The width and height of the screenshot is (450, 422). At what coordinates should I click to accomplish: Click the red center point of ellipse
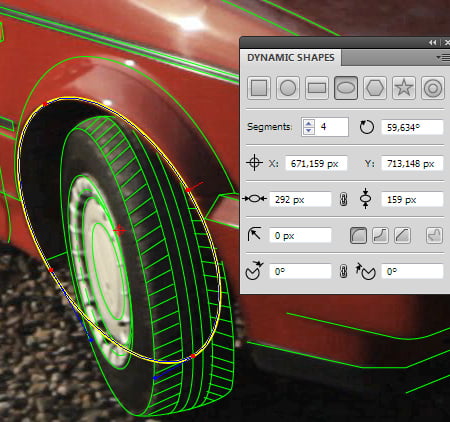coord(119,230)
